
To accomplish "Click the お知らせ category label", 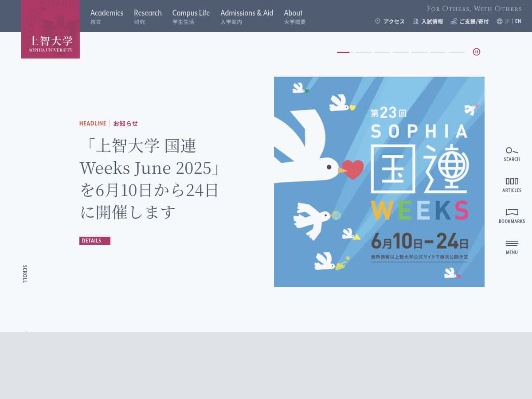I will 125,124.
